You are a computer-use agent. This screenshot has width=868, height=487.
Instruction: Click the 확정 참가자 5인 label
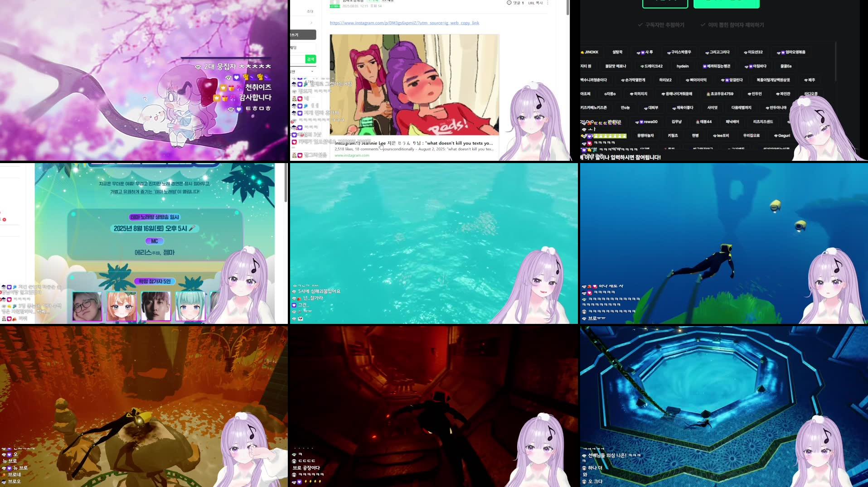coord(155,281)
